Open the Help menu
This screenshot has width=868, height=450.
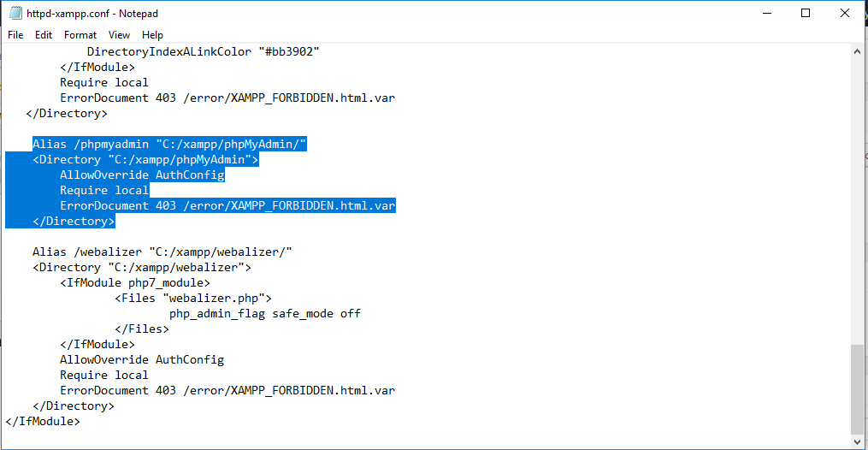[152, 35]
